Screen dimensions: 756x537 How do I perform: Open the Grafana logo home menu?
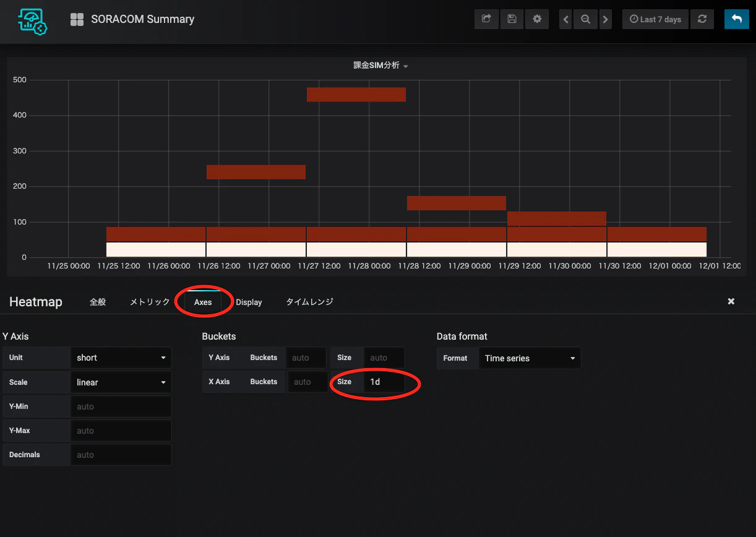[33, 21]
